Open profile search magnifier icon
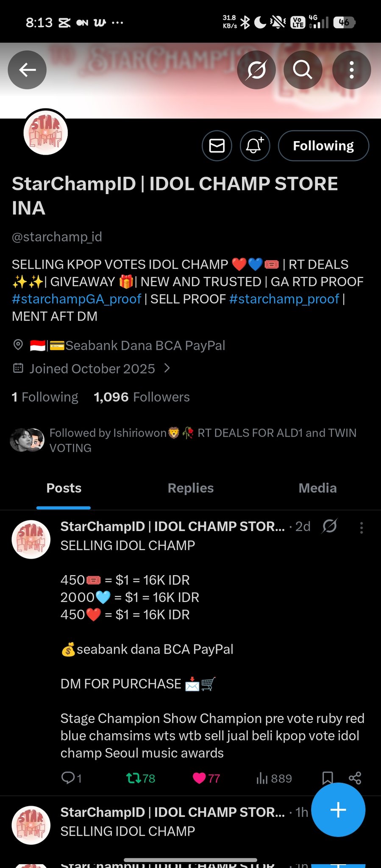The image size is (381, 868). tap(303, 70)
